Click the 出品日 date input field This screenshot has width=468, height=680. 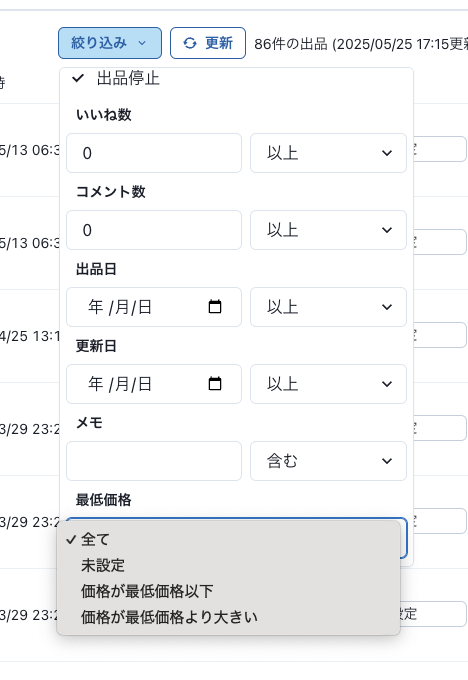[154, 307]
